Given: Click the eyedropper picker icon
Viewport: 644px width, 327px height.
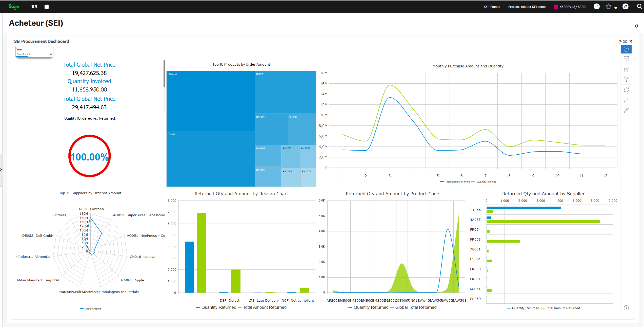Looking at the screenshot, I should coord(626,111).
